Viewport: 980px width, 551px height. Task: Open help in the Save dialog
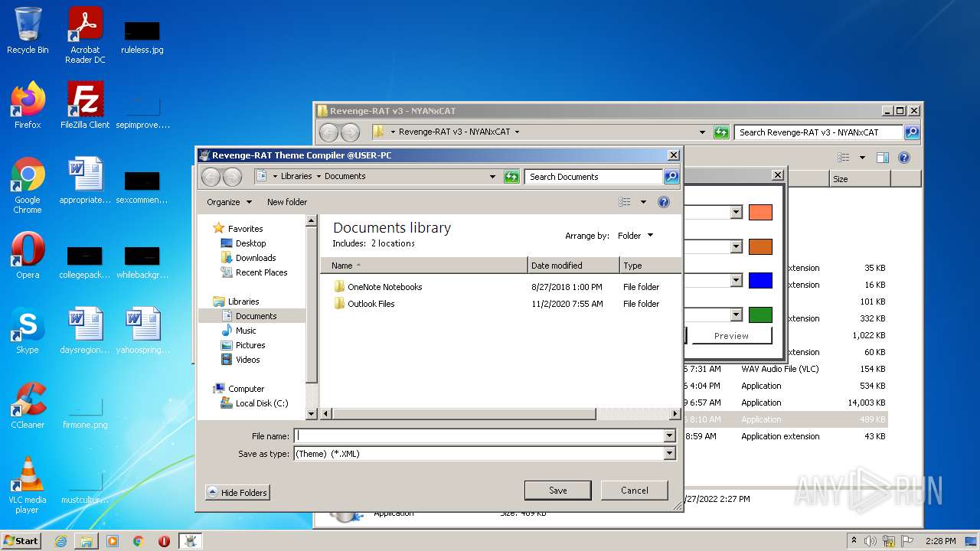point(664,202)
